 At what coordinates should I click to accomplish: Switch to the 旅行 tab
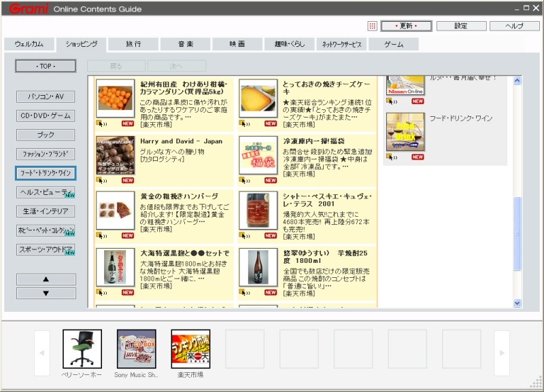click(133, 44)
